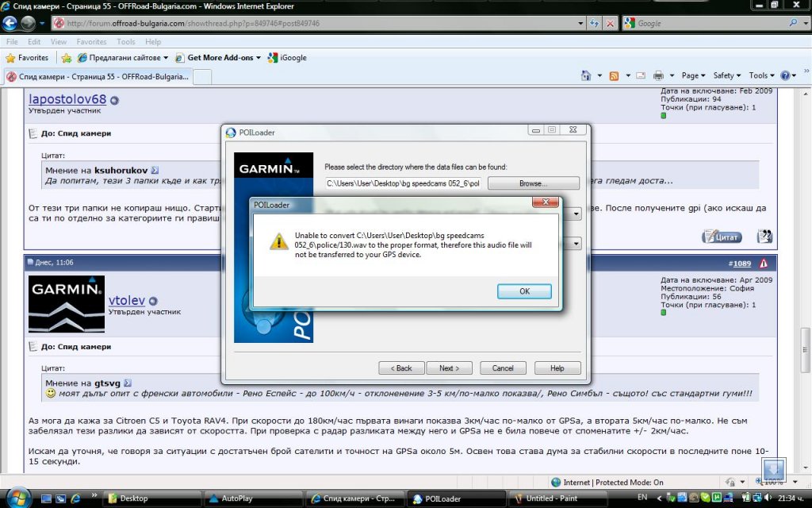The width and height of the screenshot is (812, 508).
Task: Open the Предлагани сайтове dropdown
Action: pyautogui.click(x=123, y=57)
